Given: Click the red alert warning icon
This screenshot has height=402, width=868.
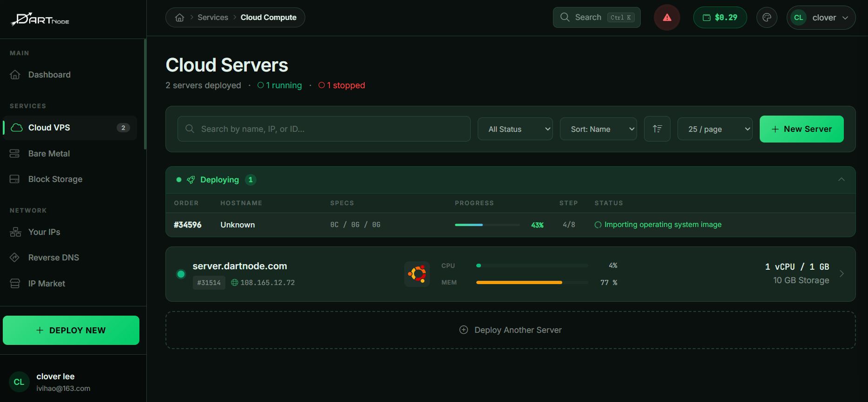Looking at the screenshot, I should coord(667,18).
